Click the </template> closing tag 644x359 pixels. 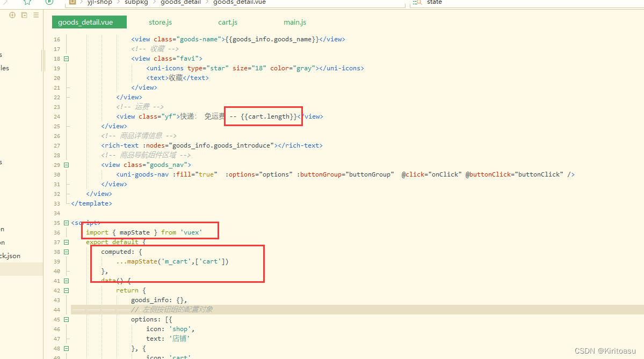[92, 203]
